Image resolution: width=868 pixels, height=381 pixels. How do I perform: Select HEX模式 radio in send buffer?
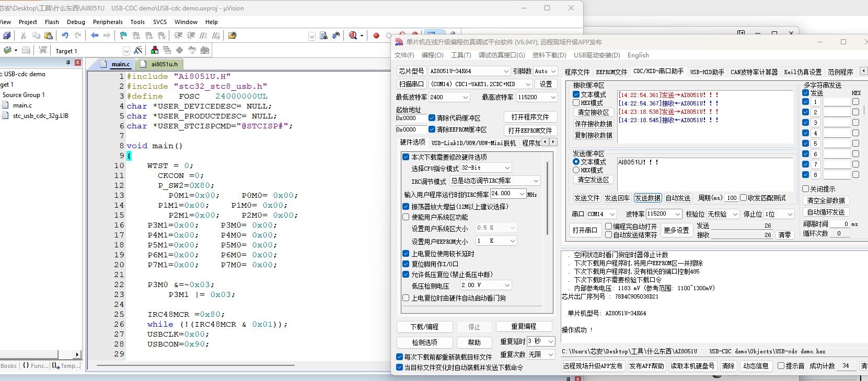[x=576, y=170]
